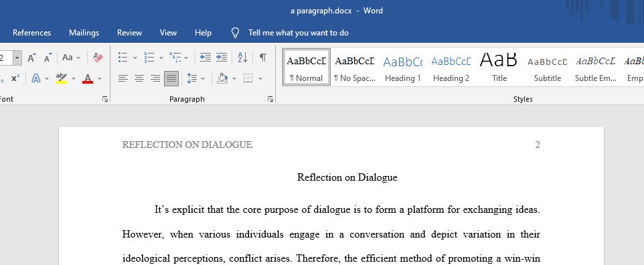Open the Review ribbon tab
The height and width of the screenshot is (265, 644).
pos(129,33)
